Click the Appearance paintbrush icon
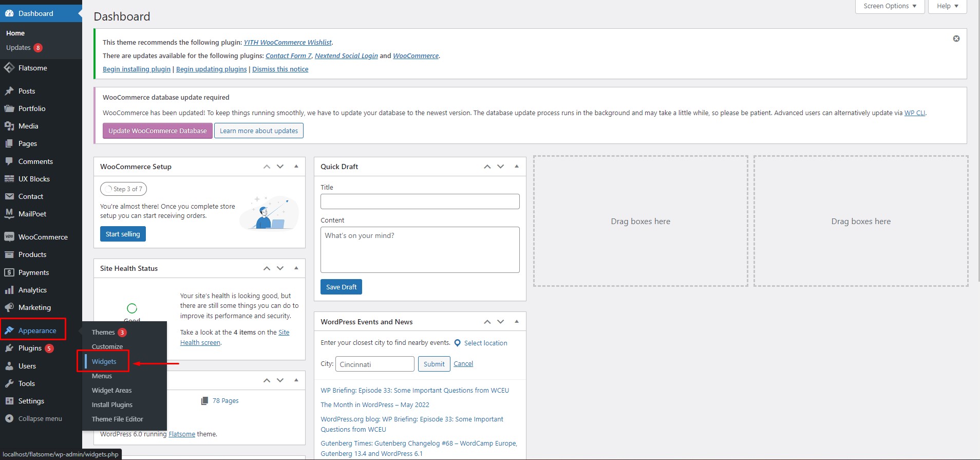The width and height of the screenshot is (980, 460). point(9,330)
